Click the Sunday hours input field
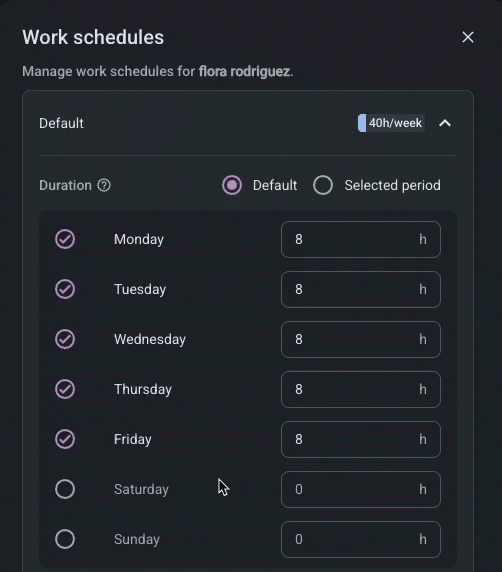502x572 pixels. (361, 539)
